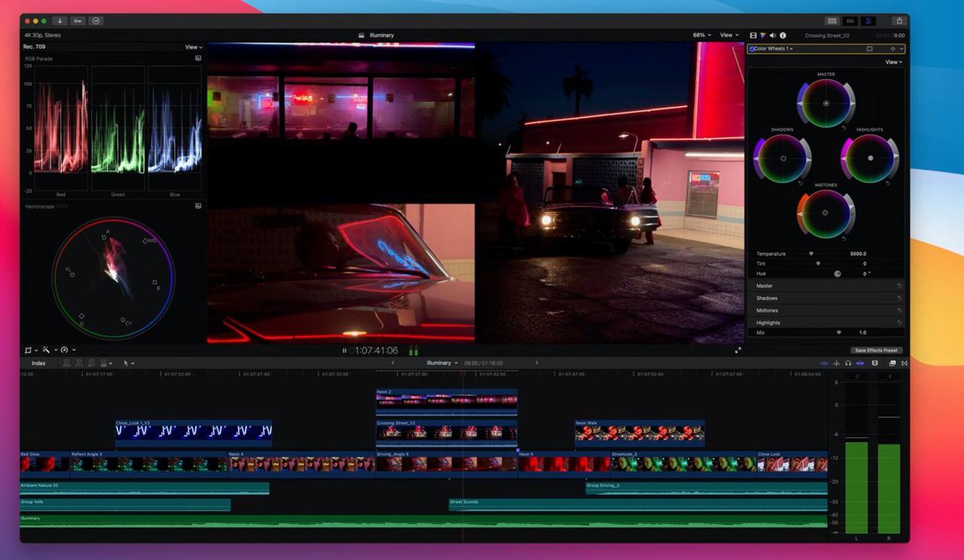The height and width of the screenshot is (560, 964).
Task: Show the Browser grid icon in toolbar
Action: coord(831,21)
